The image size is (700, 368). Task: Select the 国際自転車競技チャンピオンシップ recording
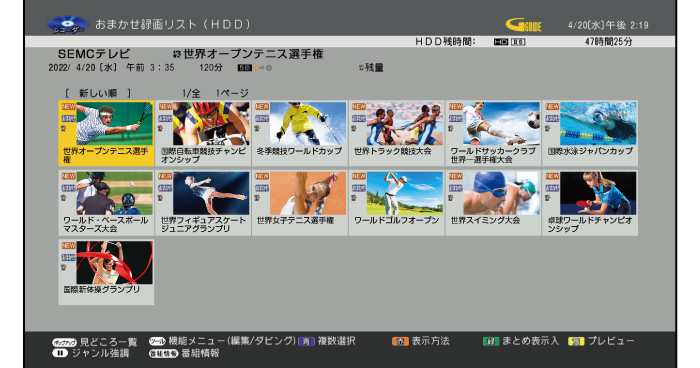203,133
